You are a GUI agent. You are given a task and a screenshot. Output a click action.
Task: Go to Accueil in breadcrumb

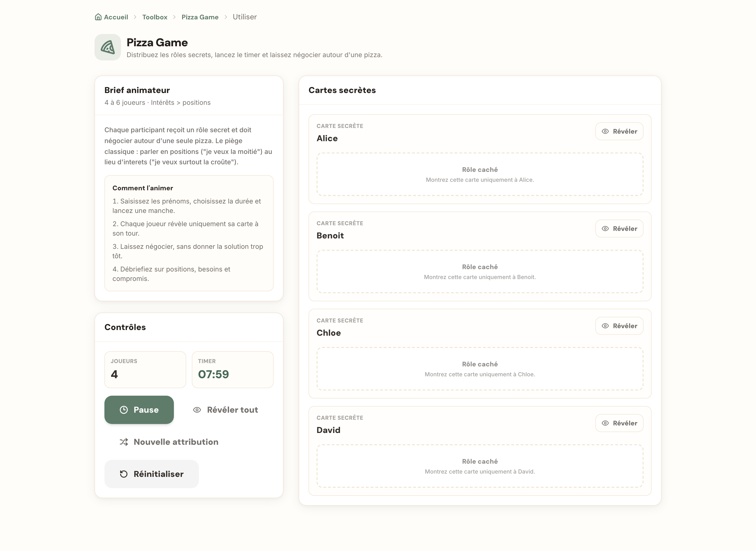tap(116, 17)
